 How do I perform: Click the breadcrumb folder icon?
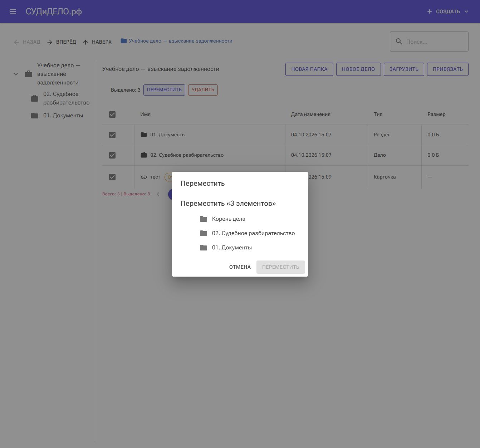(124, 41)
